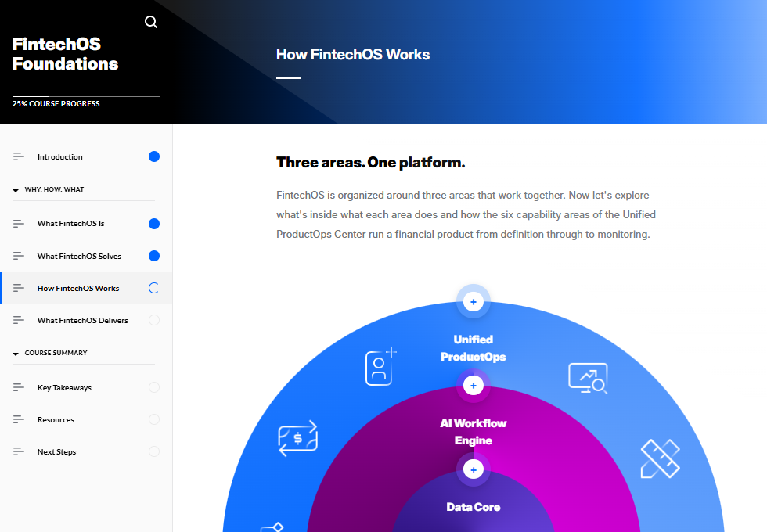Open the search magnifier icon
Image resolution: width=767 pixels, height=532 pixels.
tap(151, 22)
